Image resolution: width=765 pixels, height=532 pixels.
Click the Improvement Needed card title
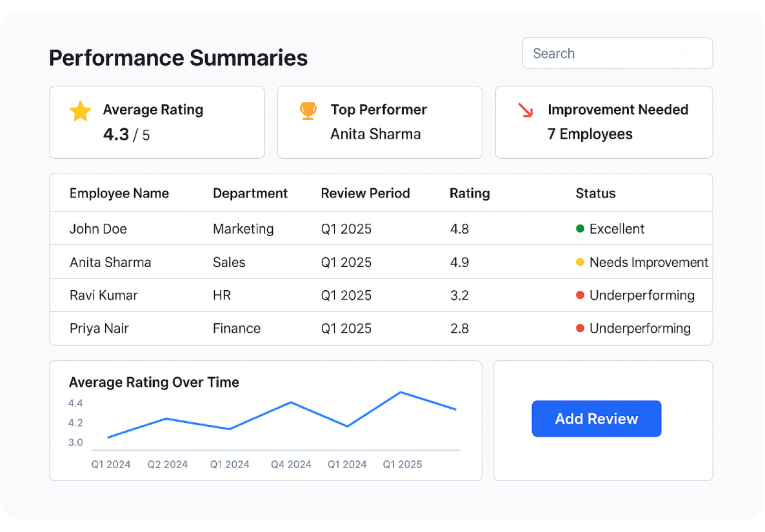pos(618,110)
